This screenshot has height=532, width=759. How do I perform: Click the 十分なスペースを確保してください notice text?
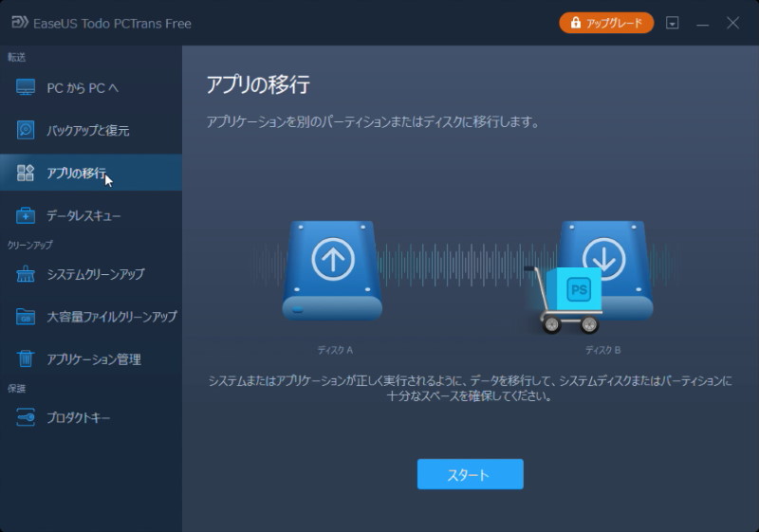point(470,396)
